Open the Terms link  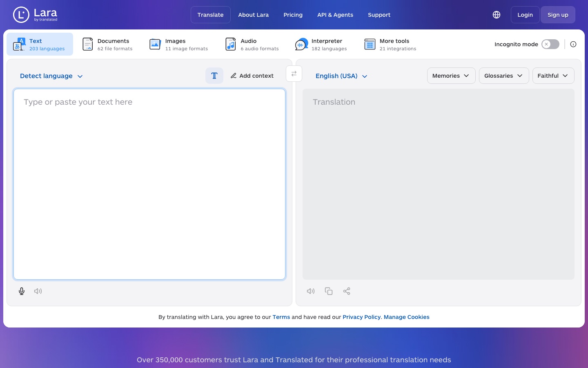click(281, 317)
